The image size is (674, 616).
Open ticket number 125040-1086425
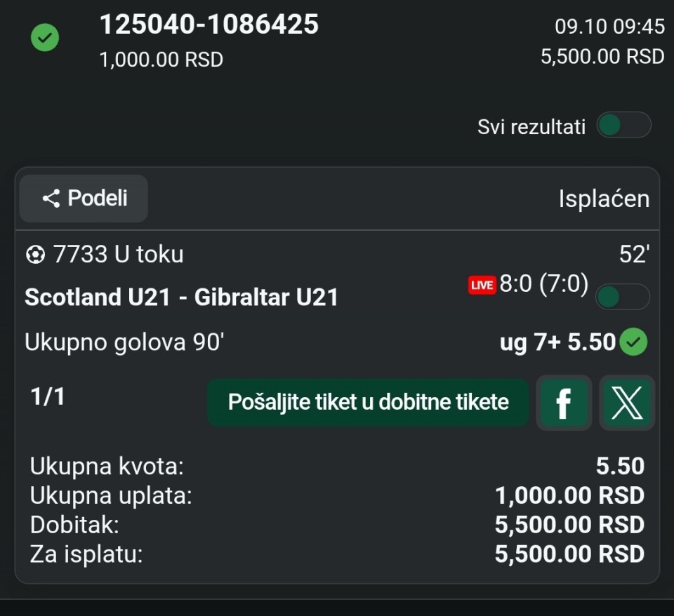point(209,25)
